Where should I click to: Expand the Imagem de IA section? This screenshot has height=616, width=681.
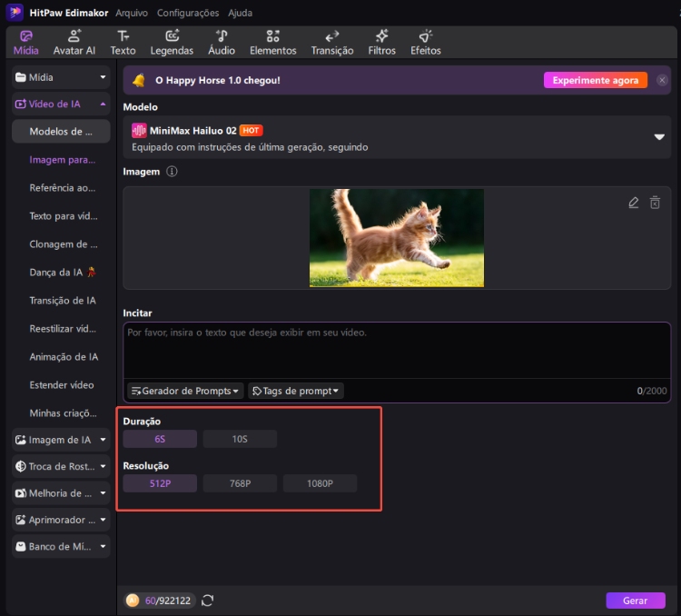(61, 440)
